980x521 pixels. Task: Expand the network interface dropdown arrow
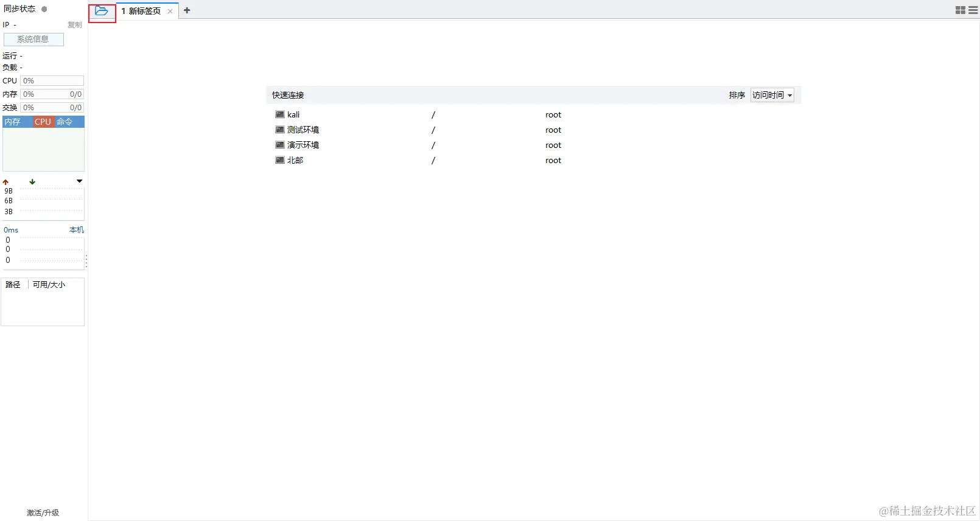[79, 181]
